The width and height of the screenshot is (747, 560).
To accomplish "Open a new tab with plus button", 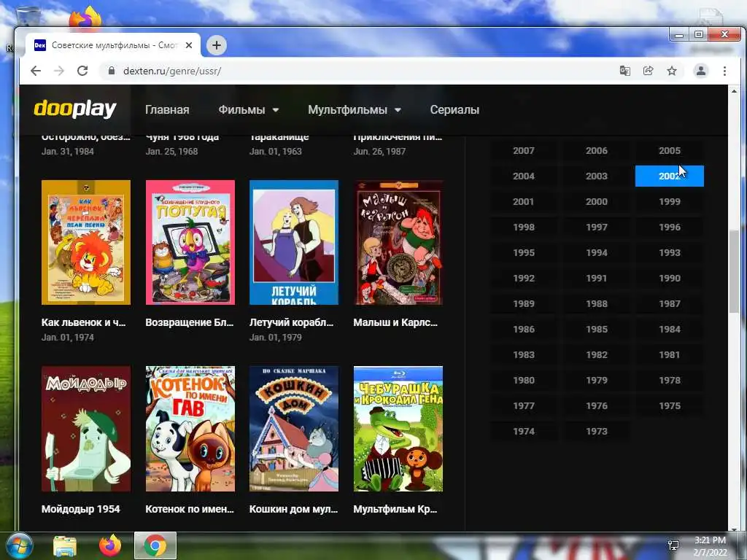I will (x=216, y=45).
